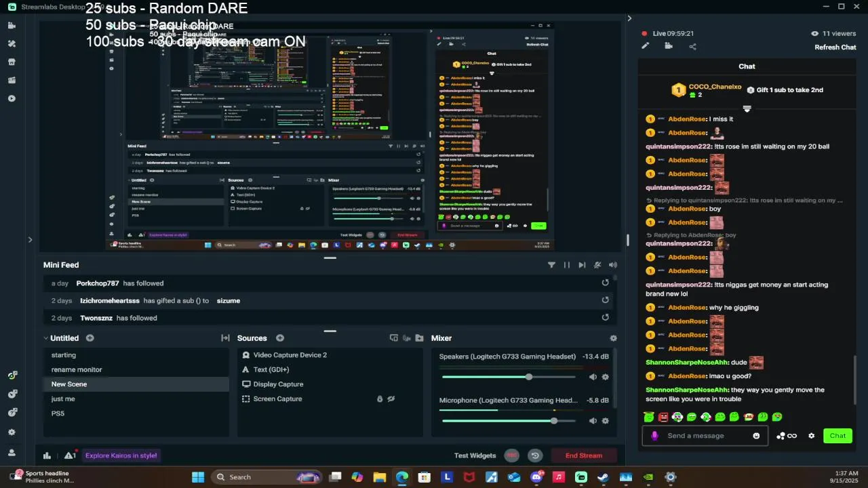Collapse the chat panel arrow

pyautogui.click(x=629, y=18)
